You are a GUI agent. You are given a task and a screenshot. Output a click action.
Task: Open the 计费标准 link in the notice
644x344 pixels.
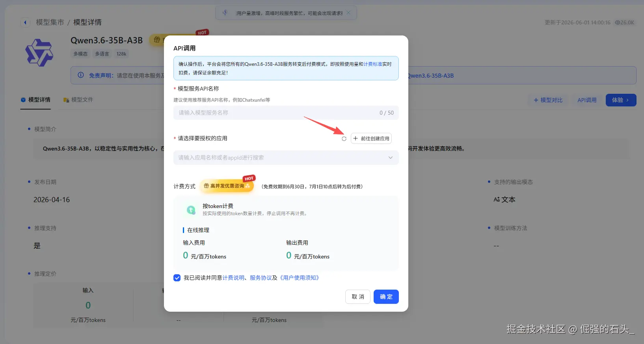pyautogui.click(x=373, y=64)
